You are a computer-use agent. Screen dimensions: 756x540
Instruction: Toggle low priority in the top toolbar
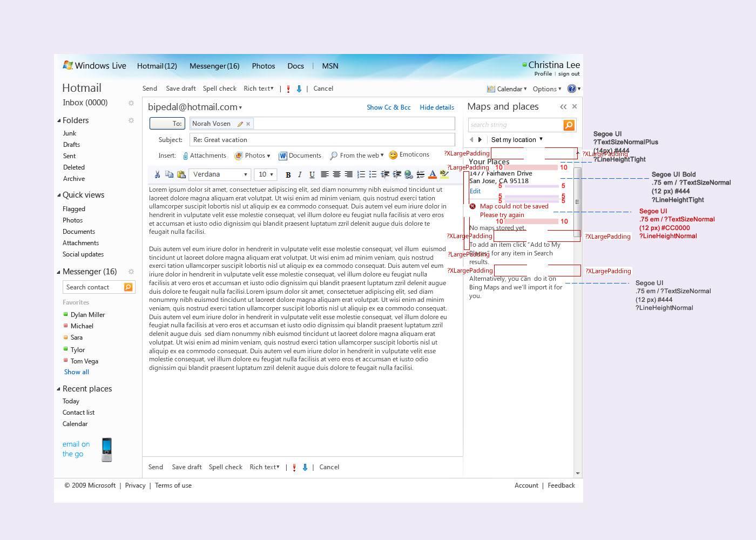click(299, 89)
